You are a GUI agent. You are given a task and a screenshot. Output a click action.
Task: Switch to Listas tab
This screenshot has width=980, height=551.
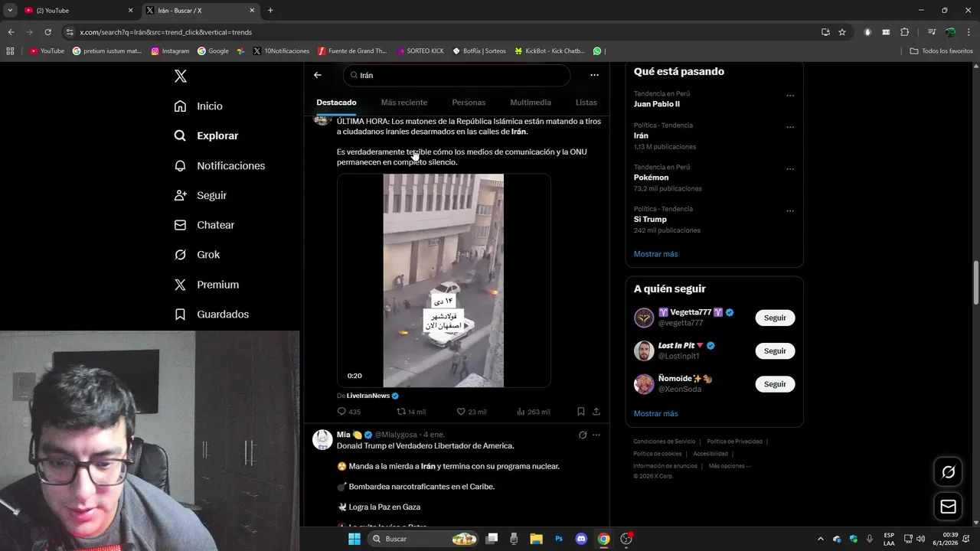coord(586,103)
